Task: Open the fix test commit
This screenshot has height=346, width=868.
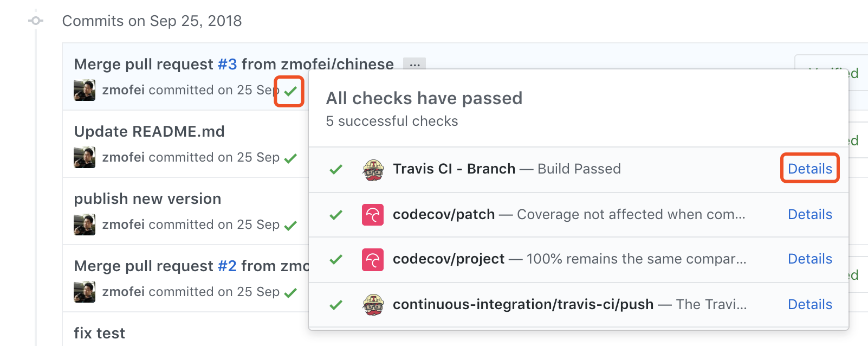Action: [100, 333]
